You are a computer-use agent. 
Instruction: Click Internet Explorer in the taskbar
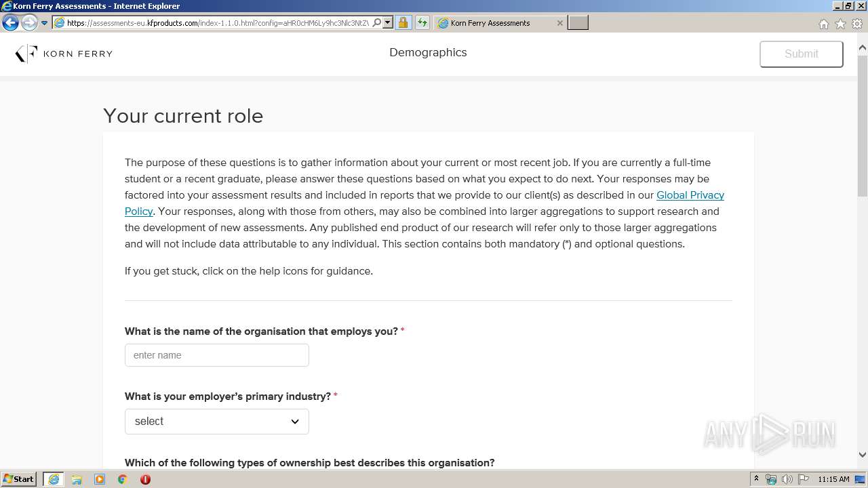54,479
